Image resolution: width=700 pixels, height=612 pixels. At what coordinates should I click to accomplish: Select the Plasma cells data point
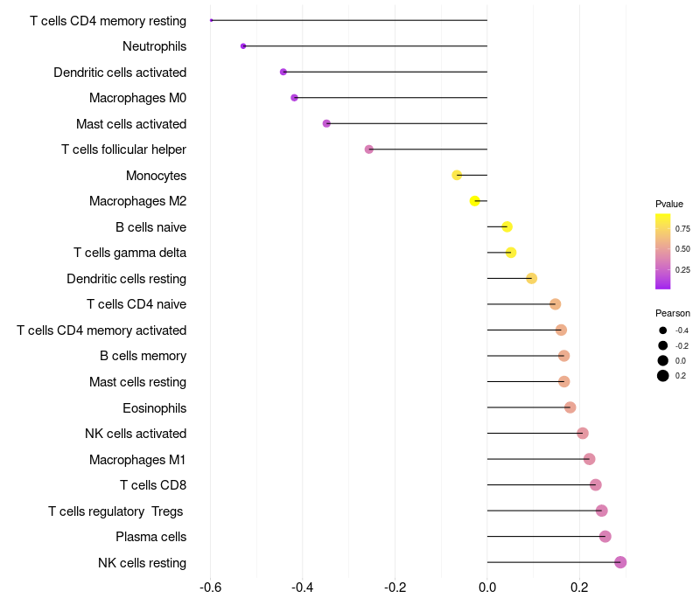(x=605, y=536)
